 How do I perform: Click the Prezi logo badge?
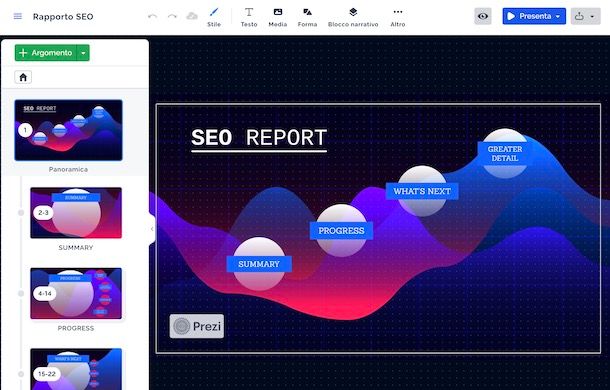pyautogui.click(x=197, y=326)
